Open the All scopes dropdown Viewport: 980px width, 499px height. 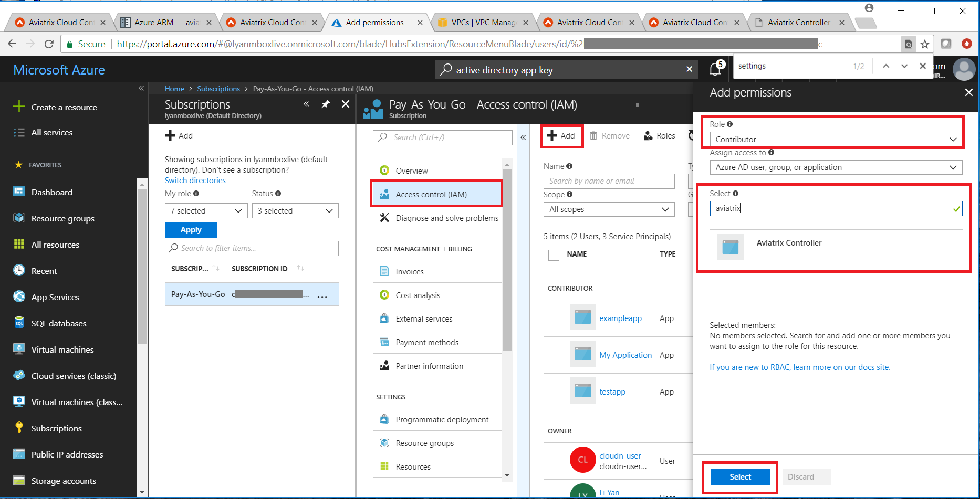click(x=608, y=209)
